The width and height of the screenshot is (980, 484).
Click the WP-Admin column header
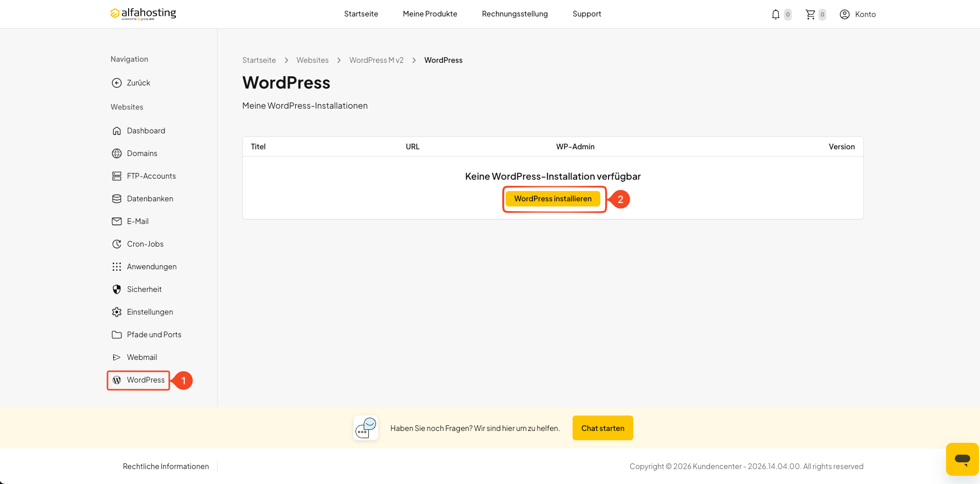(x=575, y=147)
